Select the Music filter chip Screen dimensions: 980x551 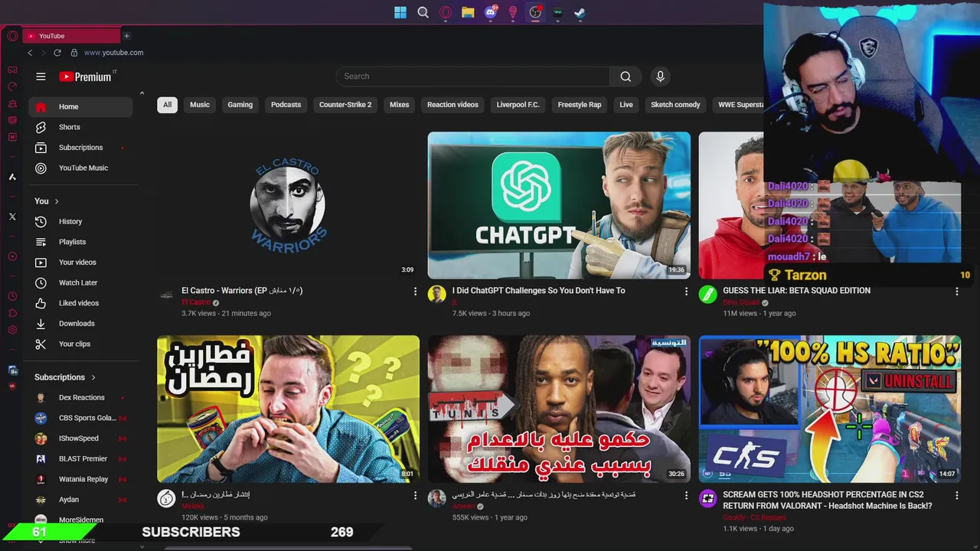(x=200, y=105)
